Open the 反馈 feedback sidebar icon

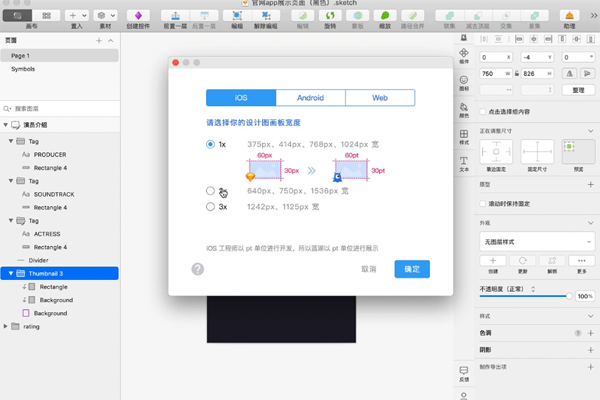[464, 374]
